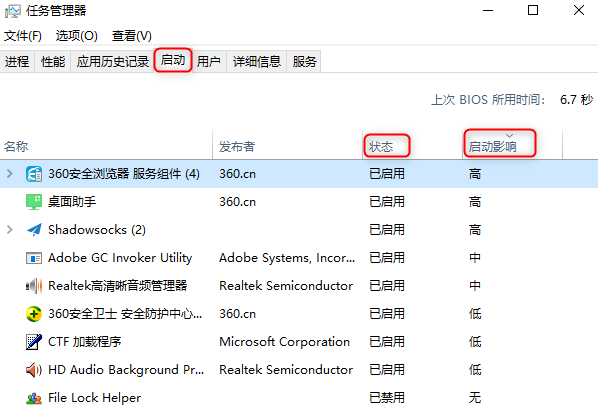Select the 桌面助手 entry
598x418 pixels.
tap(72, 202)
